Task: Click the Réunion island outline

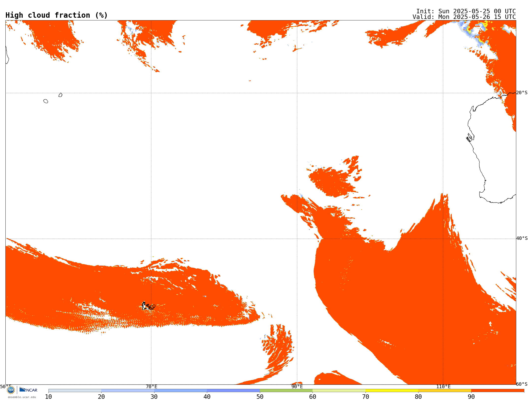Action: pyautogui.click(x=46, y=101)
